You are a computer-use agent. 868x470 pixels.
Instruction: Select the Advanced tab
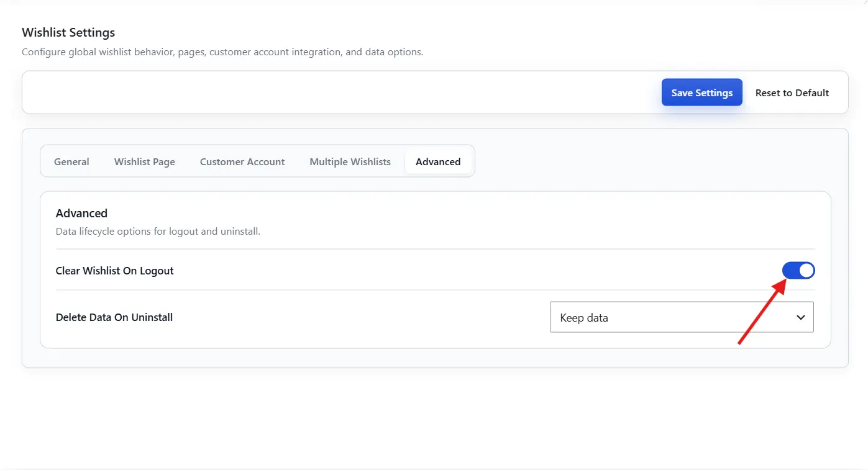coord(438,161)
